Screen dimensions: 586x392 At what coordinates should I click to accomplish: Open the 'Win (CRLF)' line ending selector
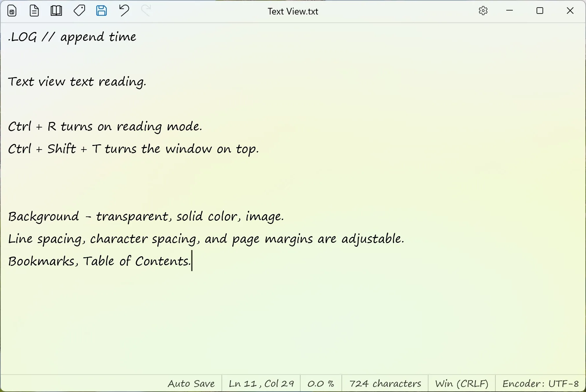coord(462,383)
